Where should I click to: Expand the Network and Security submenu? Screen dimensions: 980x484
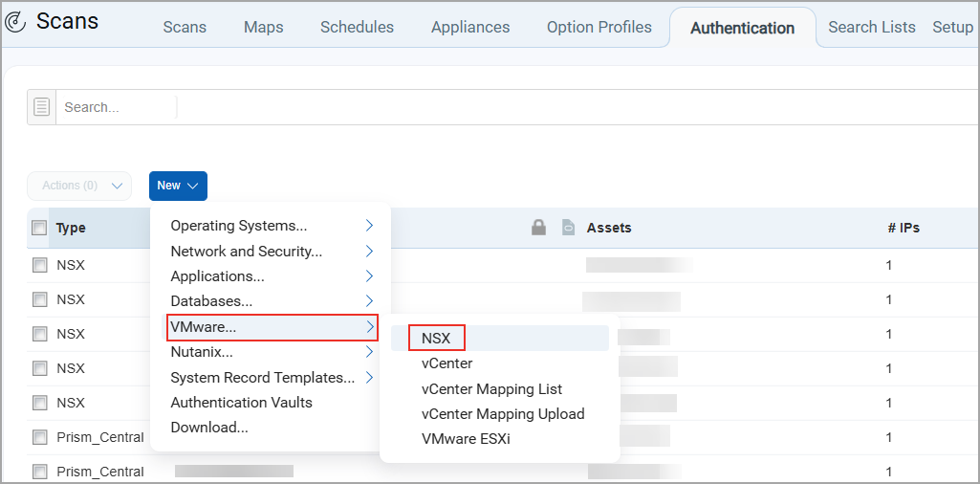369,251
